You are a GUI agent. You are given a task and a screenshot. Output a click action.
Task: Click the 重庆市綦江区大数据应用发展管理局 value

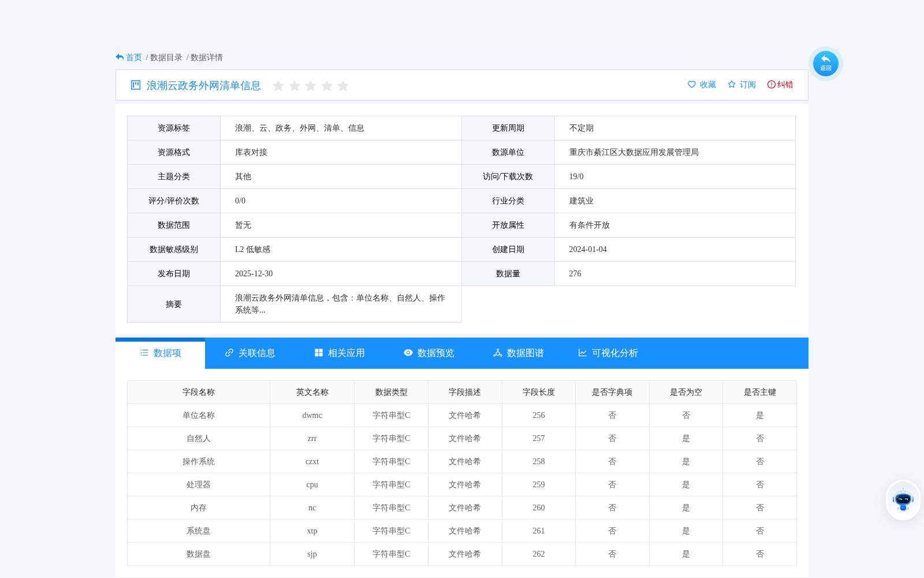click(x=634, y=152)
